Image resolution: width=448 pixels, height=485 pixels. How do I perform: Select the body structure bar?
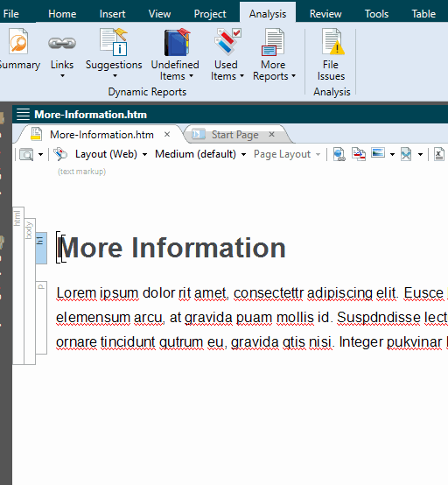point(30,291)
